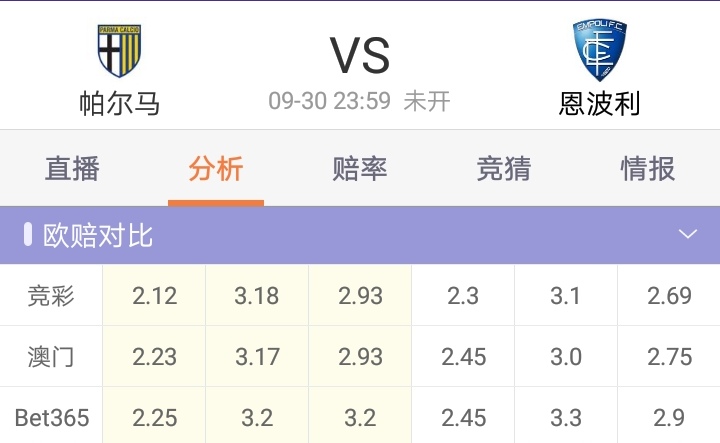Click the Empoli FC team crest

pos(599,50)
